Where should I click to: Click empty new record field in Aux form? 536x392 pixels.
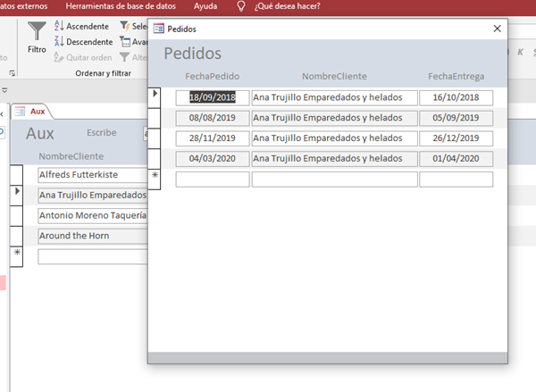point(92,256)
